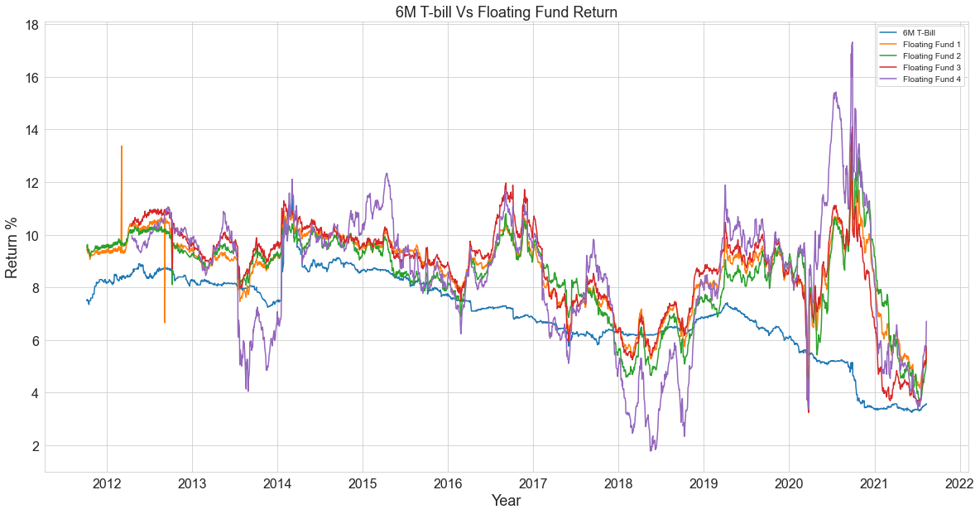Click the 'Year' x-axis label
The image size is (980, 514).
coord(506,501)
